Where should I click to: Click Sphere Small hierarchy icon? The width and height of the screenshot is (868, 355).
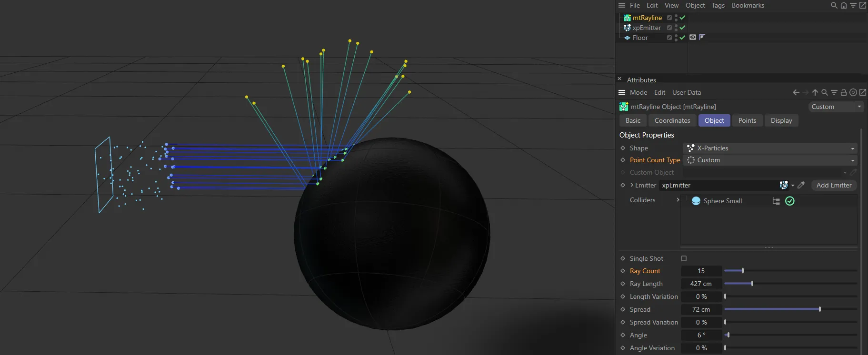tap(776, 201)
